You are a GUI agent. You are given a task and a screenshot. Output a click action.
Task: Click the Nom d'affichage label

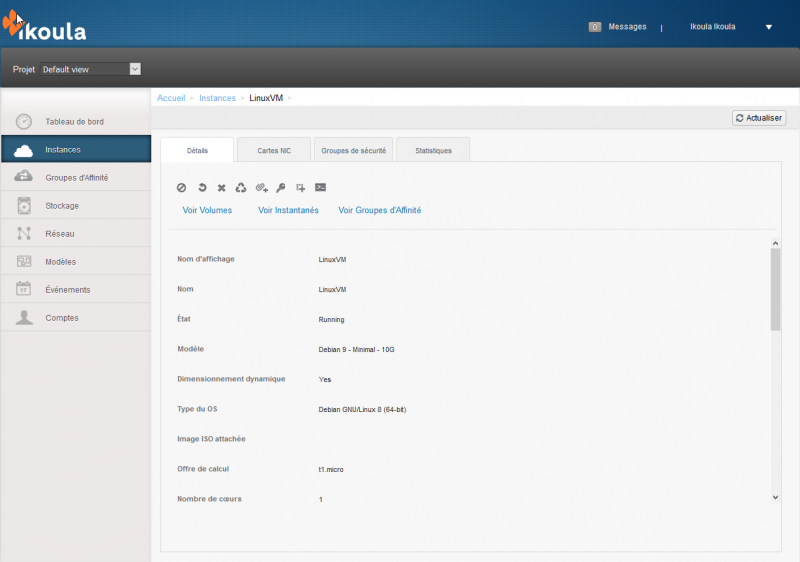coord(206,259)
